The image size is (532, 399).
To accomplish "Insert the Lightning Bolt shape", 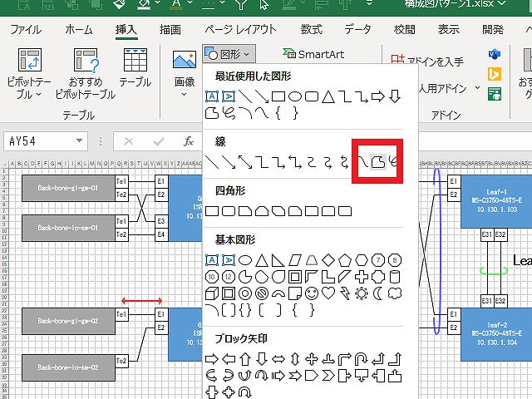I will pos(345,293).
